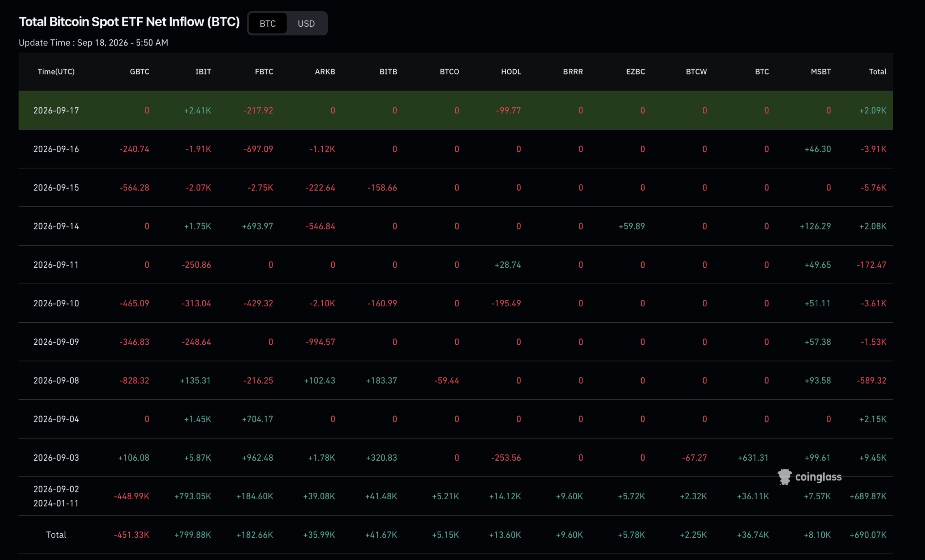Click the IBIT column header
925x560 pixels.
[x=203, y=71]
